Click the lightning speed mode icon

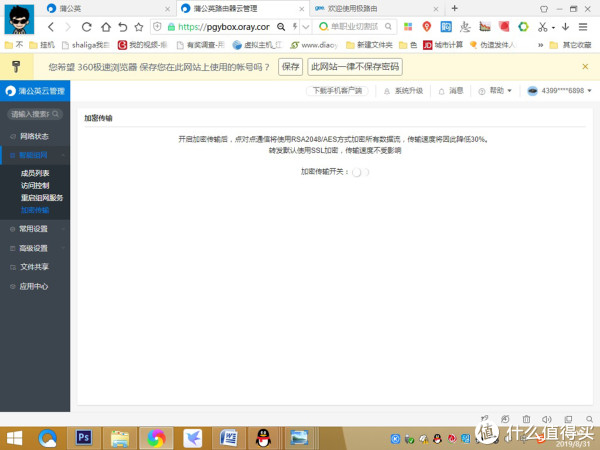click(x=295, y=26)
